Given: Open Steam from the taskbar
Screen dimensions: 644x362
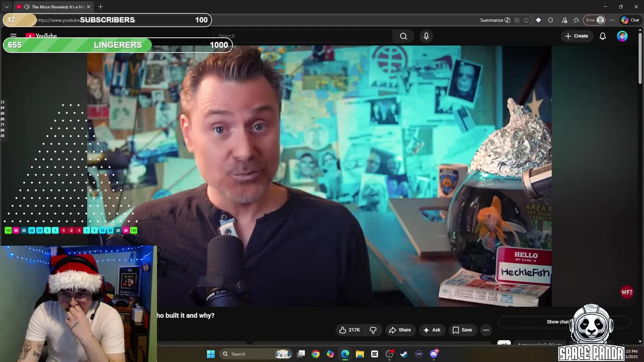Looking at the screenshot, I should tap(404, 354).
